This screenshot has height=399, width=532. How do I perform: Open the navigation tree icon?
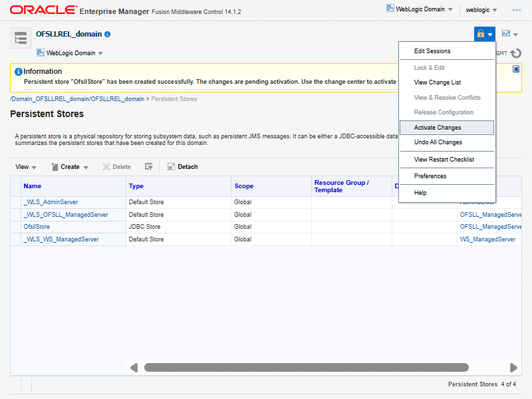pyautogui.click(x=21, y=39)
